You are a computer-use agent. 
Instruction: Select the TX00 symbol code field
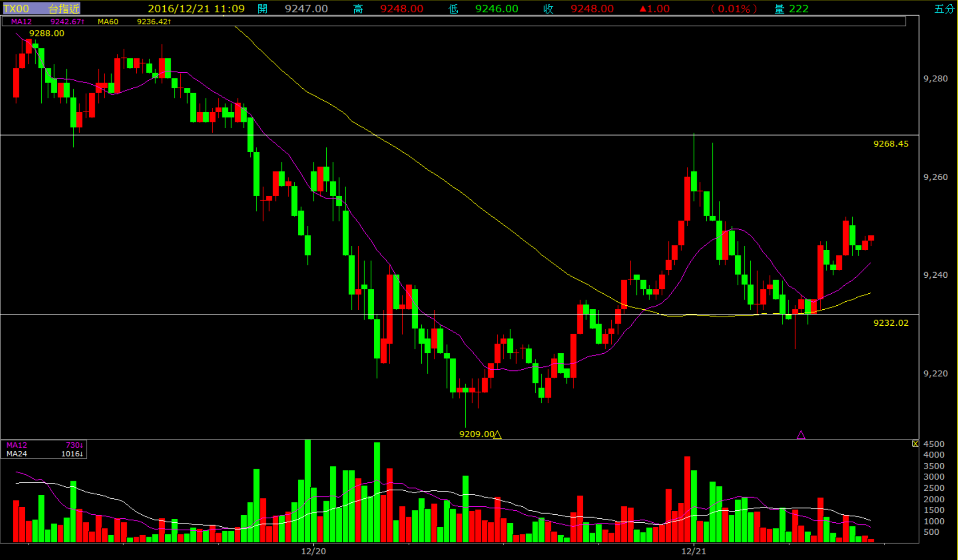pos(16,9)
